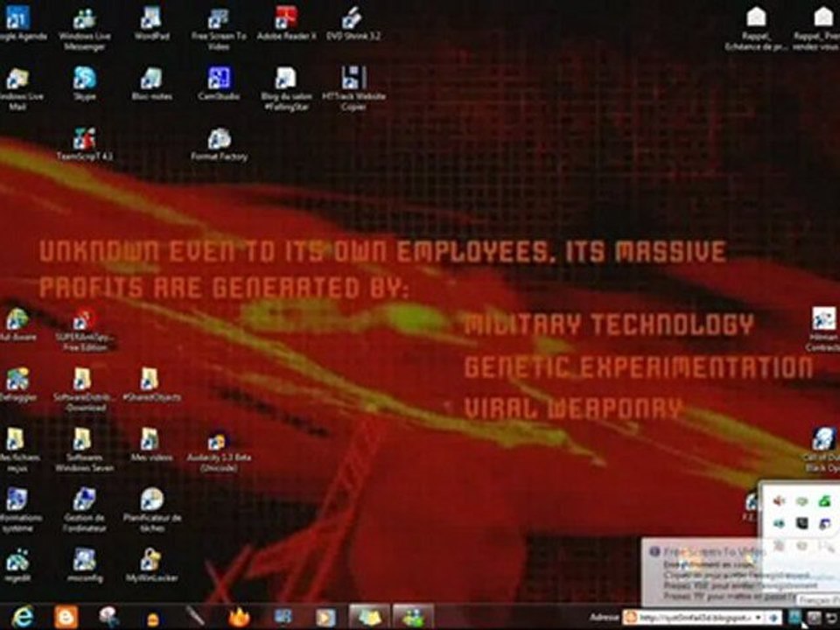Click the orange Blogger taskbar icon

(66, 617)
